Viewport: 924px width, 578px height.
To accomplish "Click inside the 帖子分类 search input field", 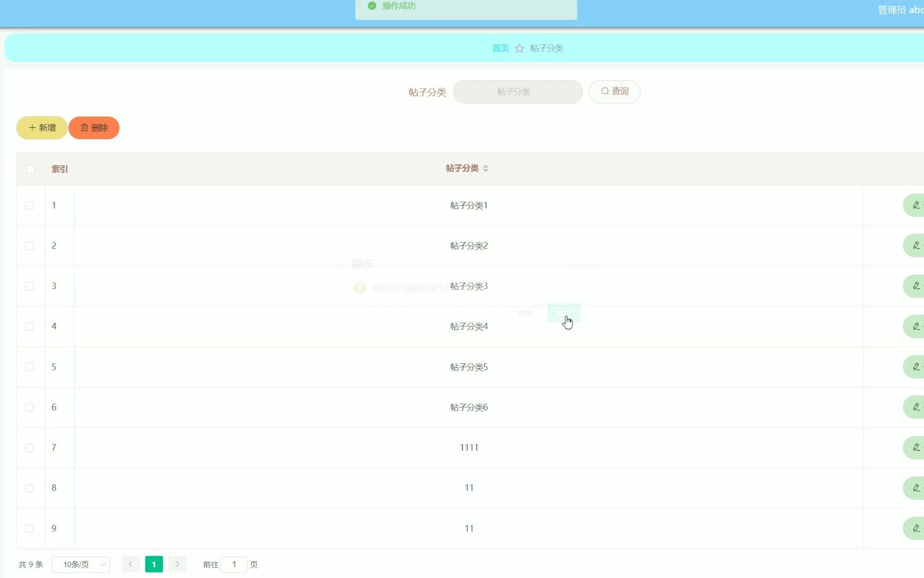I will point(517,92).
